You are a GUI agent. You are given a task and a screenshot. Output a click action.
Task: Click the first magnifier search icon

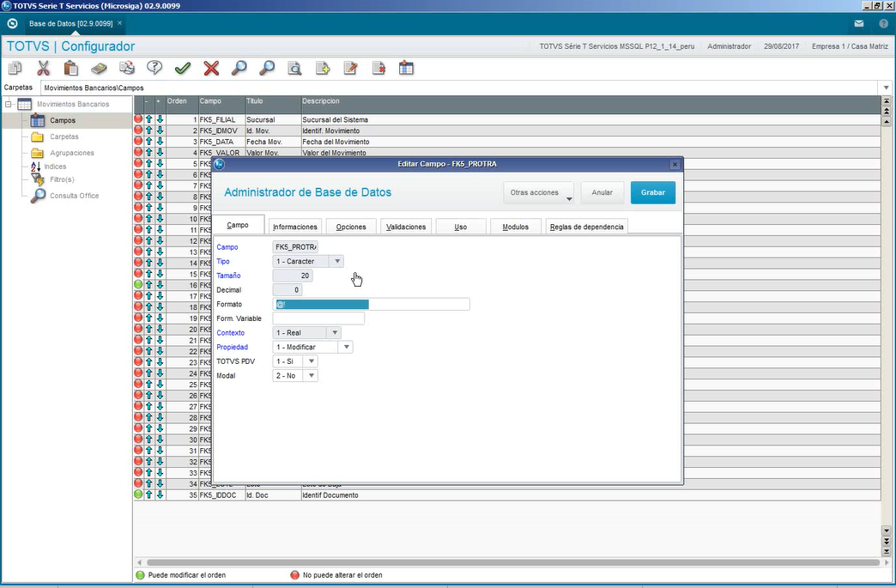coord(239,69)
